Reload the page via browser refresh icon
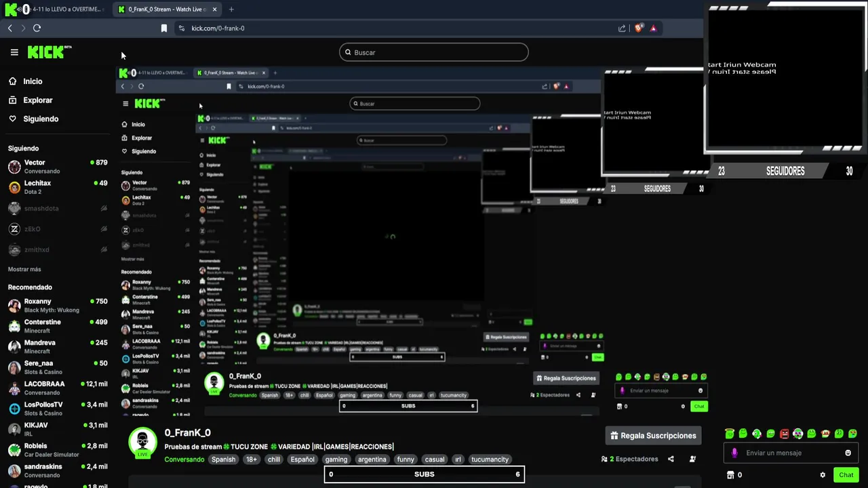 click(37, 28)
